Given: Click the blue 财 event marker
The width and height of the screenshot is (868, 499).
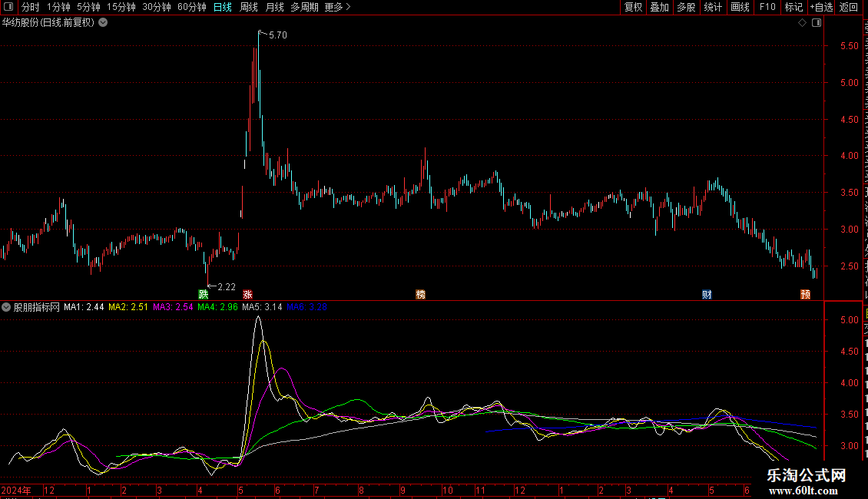Looking at the screenshot, I should tap(707, 294).
